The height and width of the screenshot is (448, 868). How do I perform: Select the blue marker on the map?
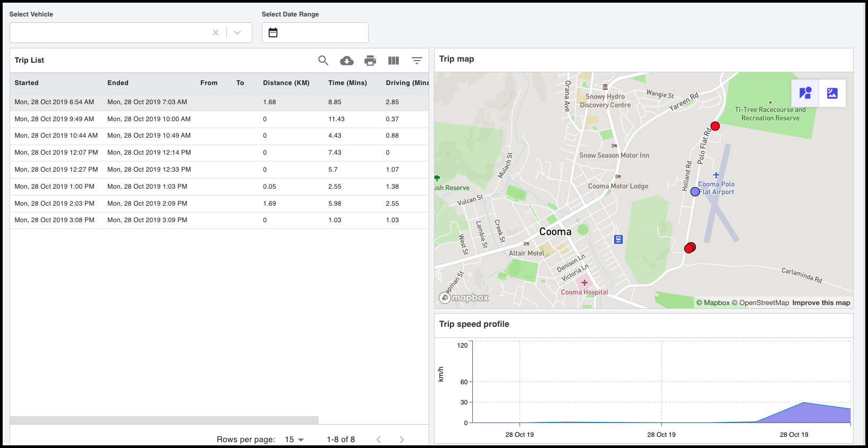695,191
